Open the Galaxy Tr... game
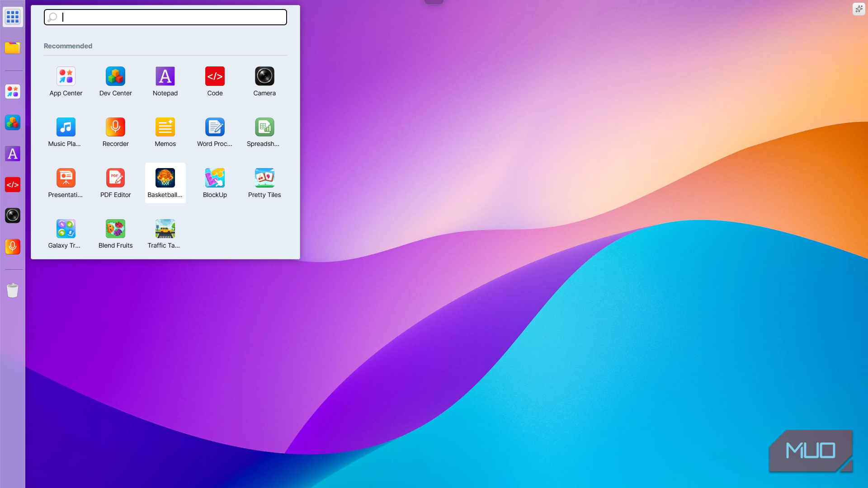 click(x=66, y=234)
